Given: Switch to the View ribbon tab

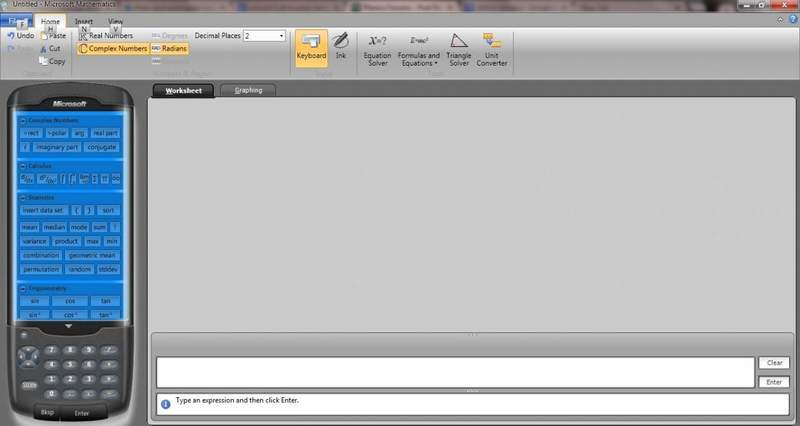Looking at the screenshot, I should point(115,21).
